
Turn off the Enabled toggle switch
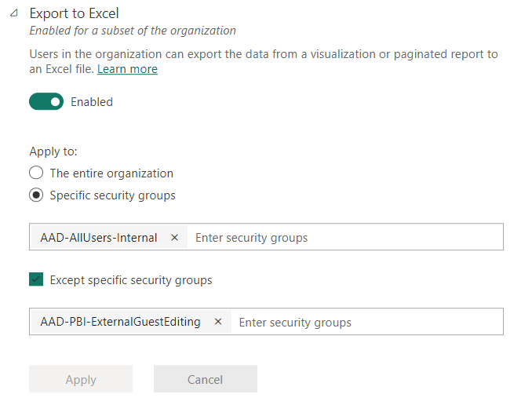(46, 101)
